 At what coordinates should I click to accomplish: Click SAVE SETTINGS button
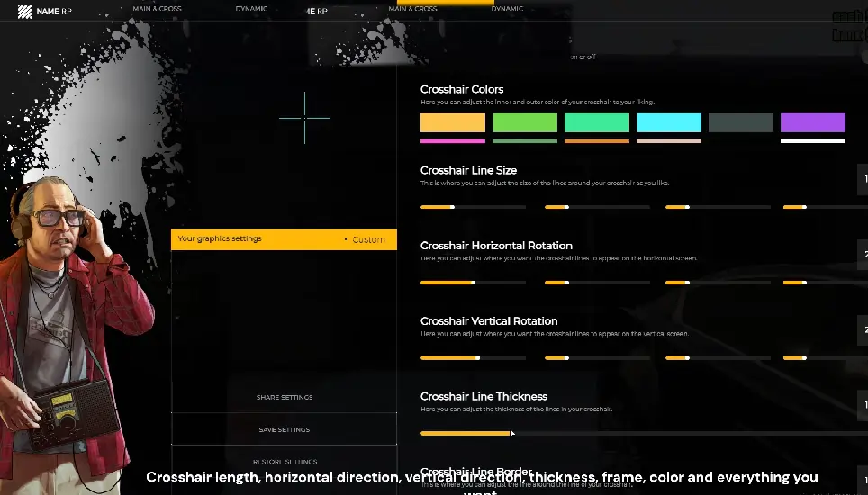click(x=284, y=429)
